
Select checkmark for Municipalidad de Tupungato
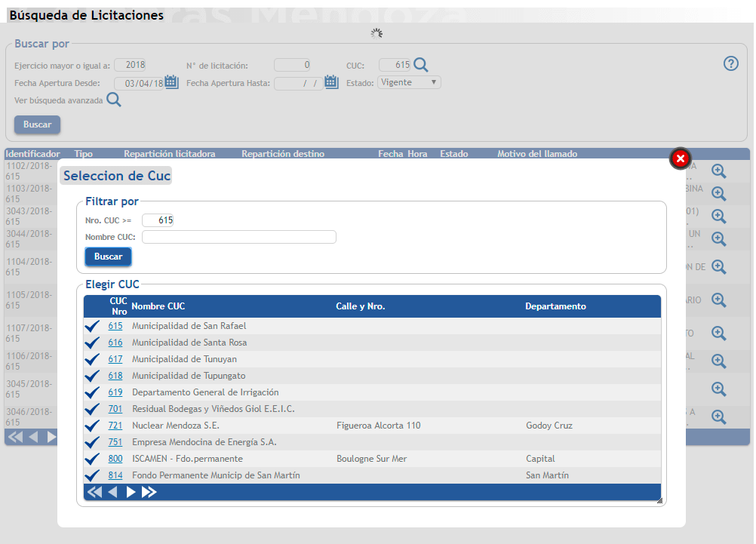pyautogui.click(x=92, y=376)
